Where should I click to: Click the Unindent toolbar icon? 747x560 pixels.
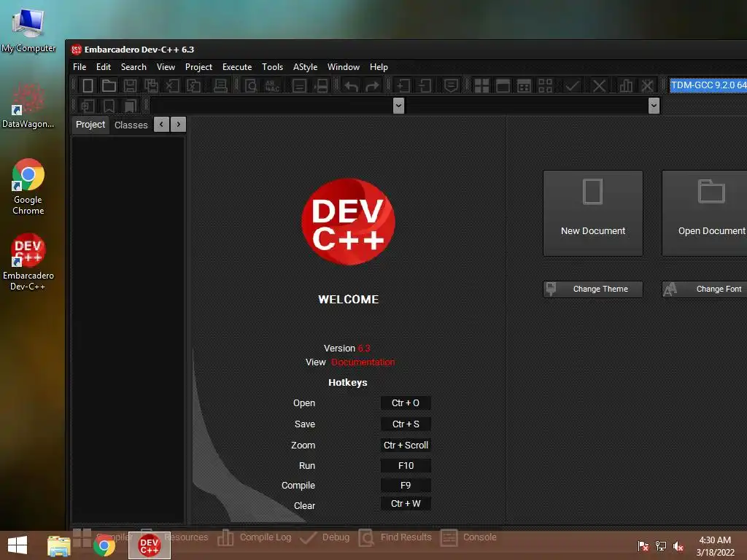424,86
